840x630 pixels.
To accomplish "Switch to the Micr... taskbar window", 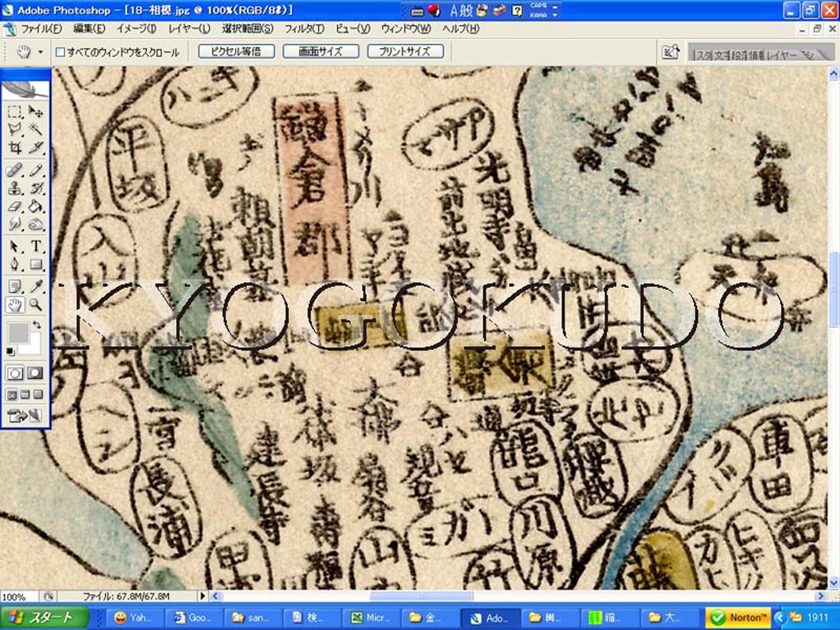I will coord(370,618).
